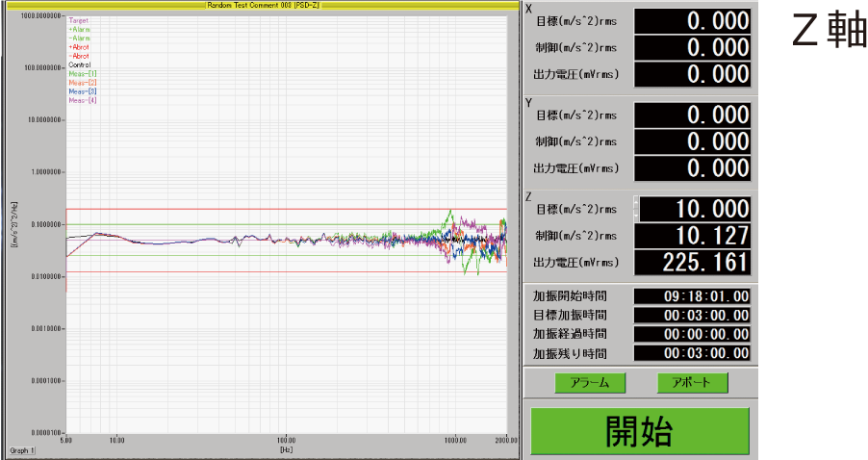Click the Meas-[2] legend entry
868x460 pixels.
coord(83,83)
